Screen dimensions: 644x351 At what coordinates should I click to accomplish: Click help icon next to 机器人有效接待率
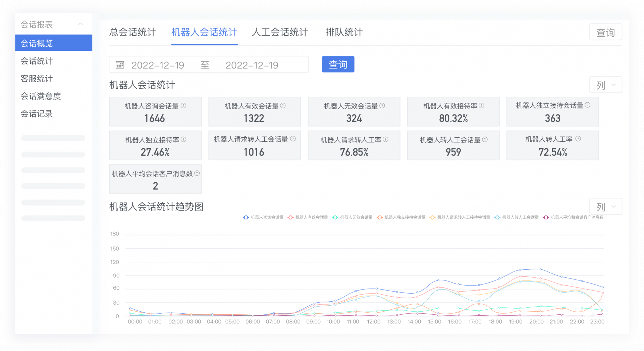tap(481, 106)
